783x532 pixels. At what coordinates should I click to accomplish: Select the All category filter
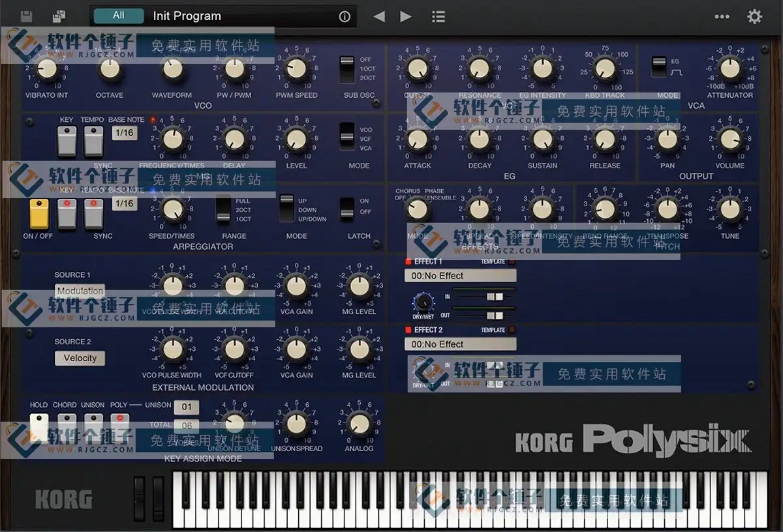pyautogui.click(x=118, y=16)
